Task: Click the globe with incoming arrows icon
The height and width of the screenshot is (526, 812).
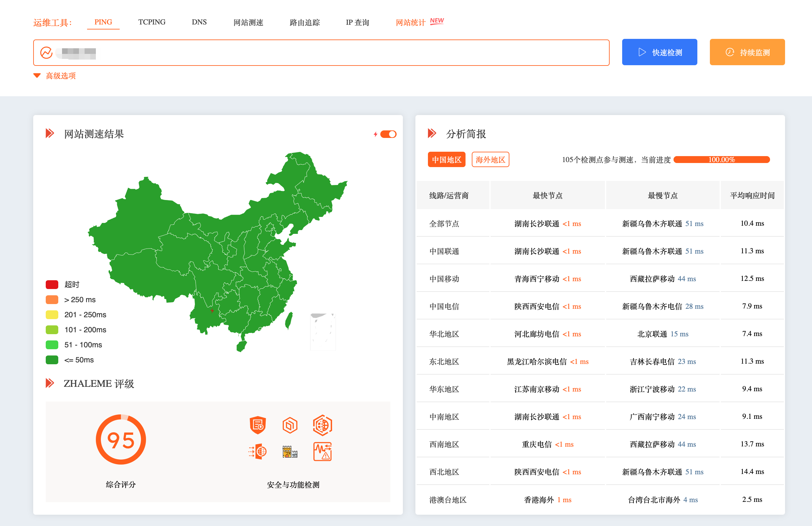Action: tap(258, 452)
